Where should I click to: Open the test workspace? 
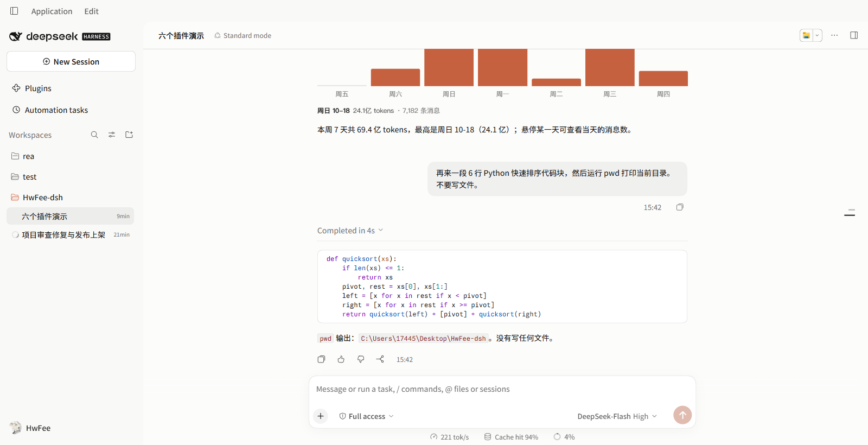coord(71,177)
